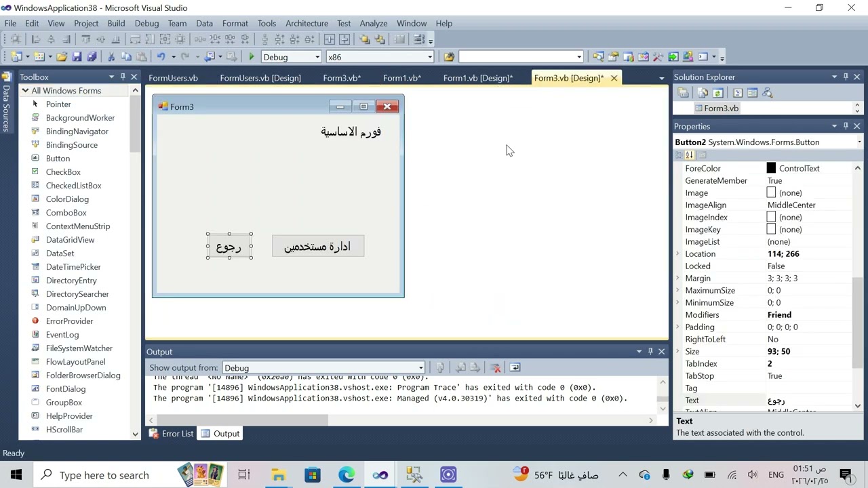The width and height of the screenshot is (868, 488).
Task: Switch to the Error List tab
Action: pos(171,434)
